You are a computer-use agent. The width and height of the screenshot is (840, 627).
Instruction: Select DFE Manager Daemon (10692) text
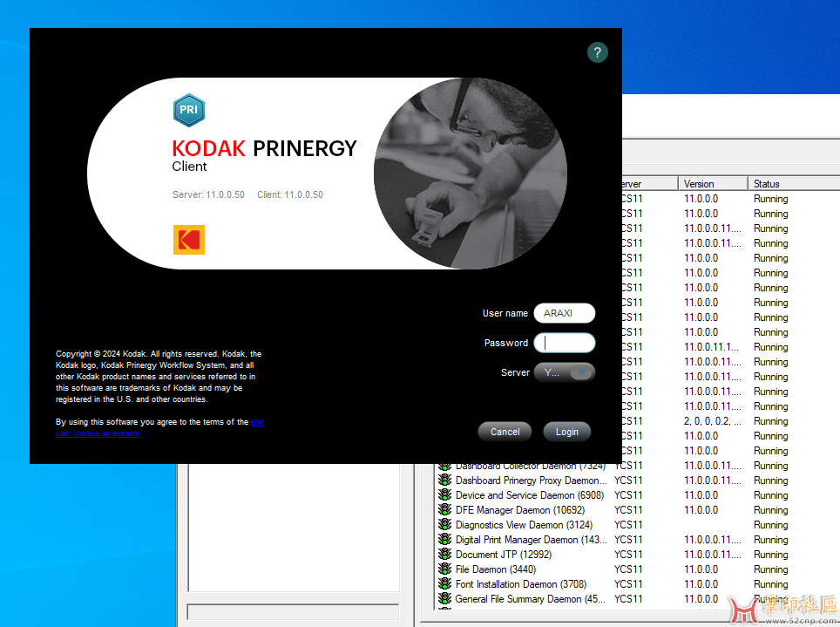520,510
